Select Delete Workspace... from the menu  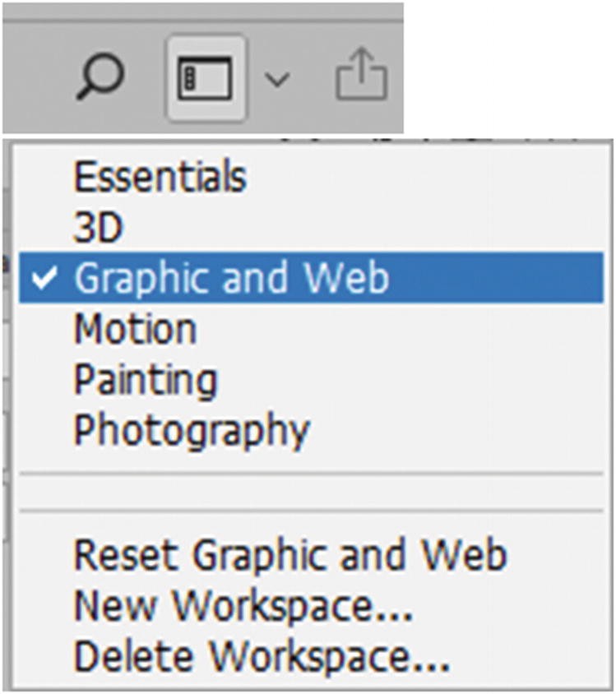click(x=262, y=656)
